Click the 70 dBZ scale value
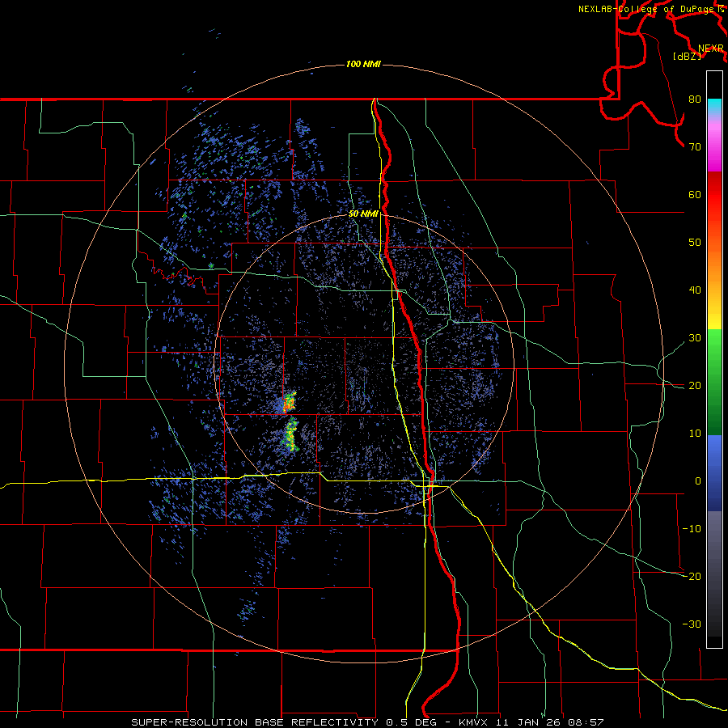The width and height of the screenshot is (728, 728). coord(695,147)
